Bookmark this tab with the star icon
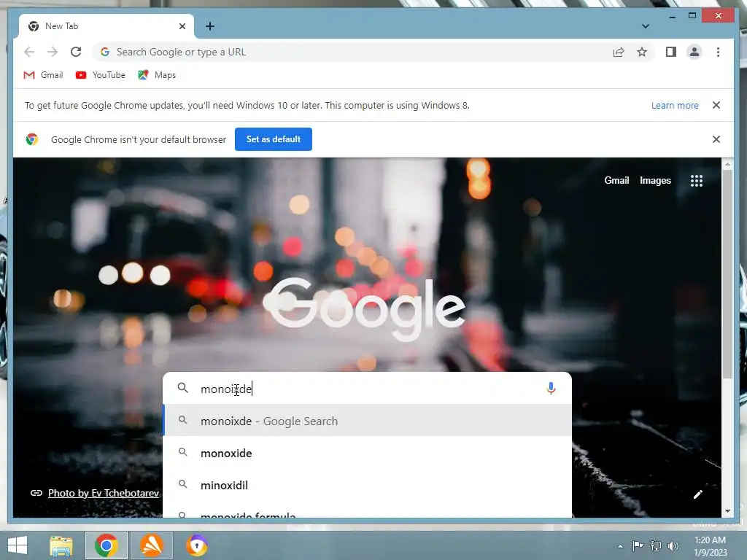Screen dimensions: 747x560 [642, 52]
